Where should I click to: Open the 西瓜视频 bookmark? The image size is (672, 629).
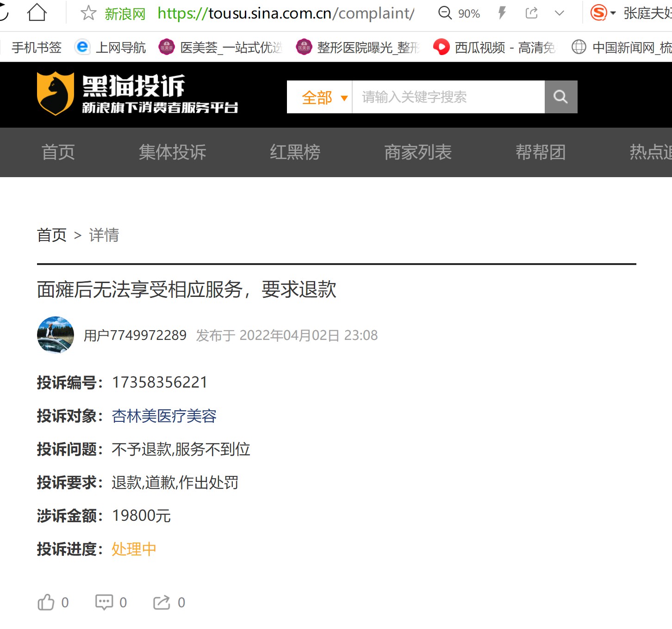point(494,47)
